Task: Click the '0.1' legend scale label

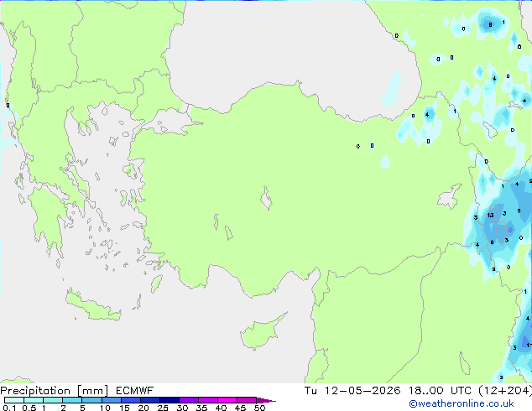Action: coord(9,408)
